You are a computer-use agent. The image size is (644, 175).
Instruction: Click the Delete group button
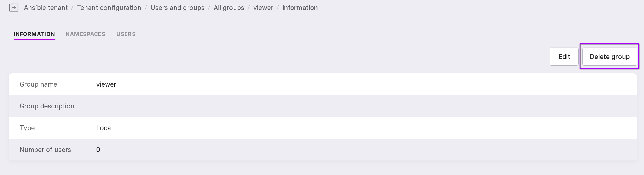609,57
